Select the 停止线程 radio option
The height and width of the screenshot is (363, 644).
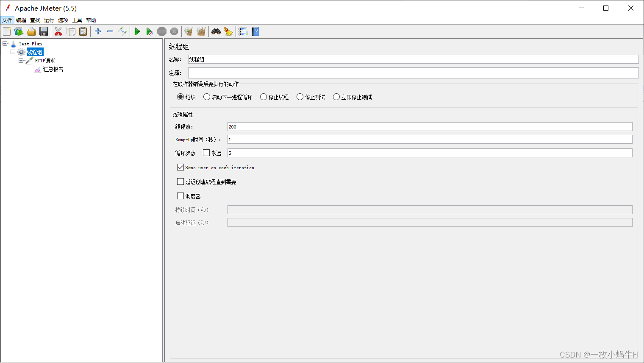tap(264, 97)
